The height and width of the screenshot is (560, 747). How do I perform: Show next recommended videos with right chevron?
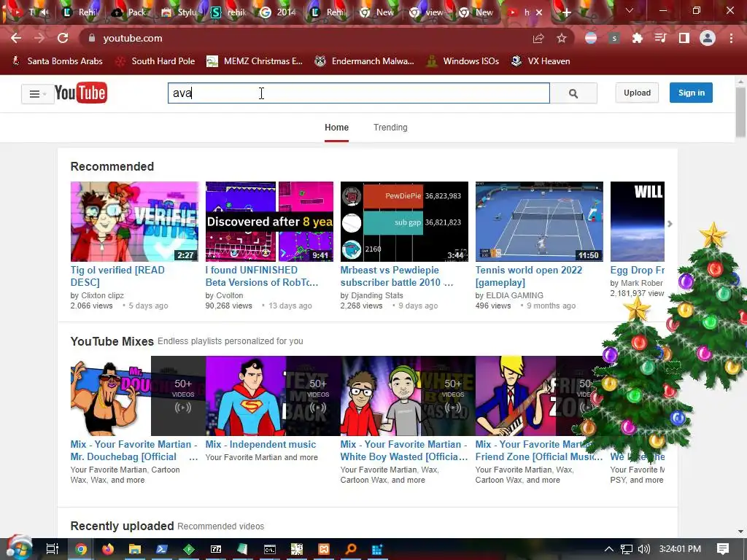[x=670, y=224]
